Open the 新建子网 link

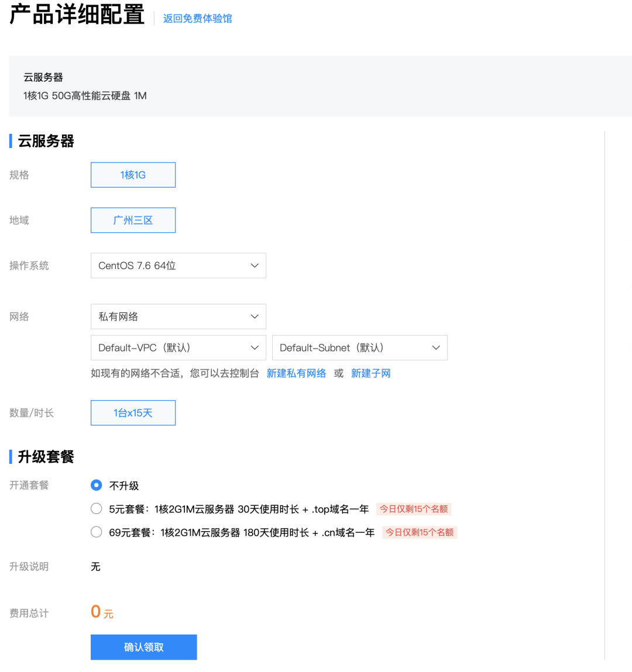coord(371,373)
